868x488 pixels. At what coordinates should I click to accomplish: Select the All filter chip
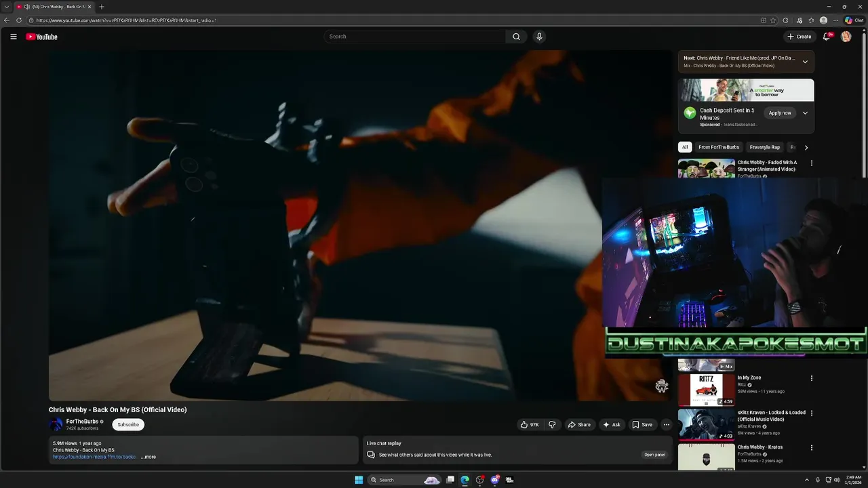pyautogui.click(x=685, y=147)
